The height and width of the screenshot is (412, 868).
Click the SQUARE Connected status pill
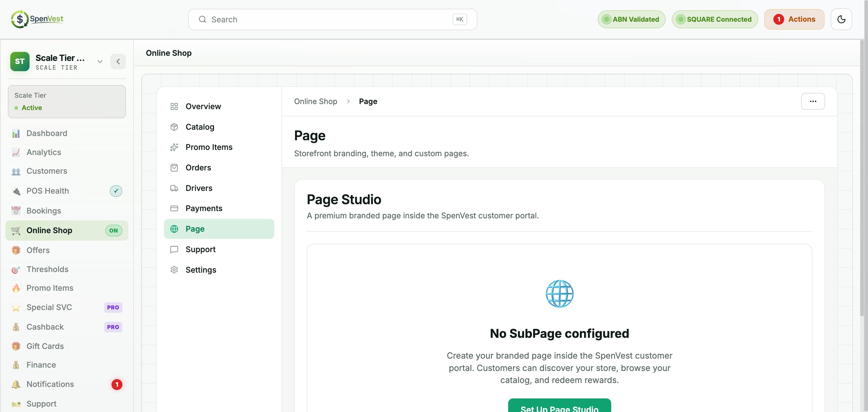(715, 19)
